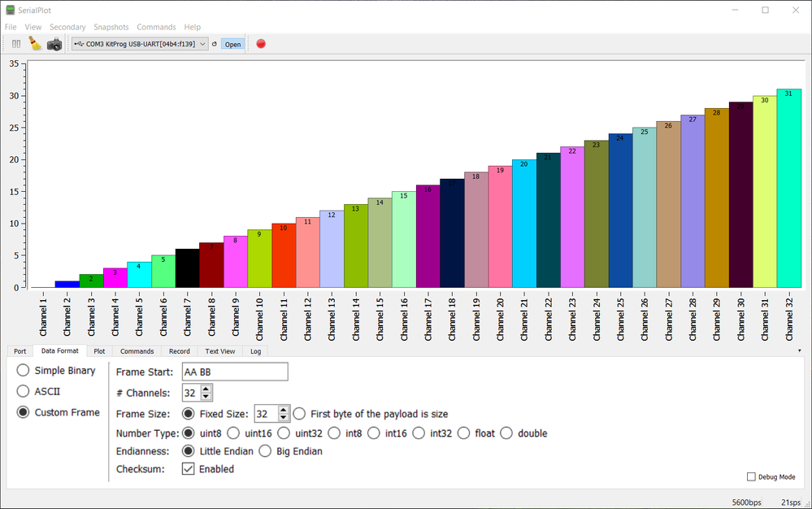The width and height of the screenshot is (812, 509).
Task: Click the red record indicator icon
Action: (260, 44)
